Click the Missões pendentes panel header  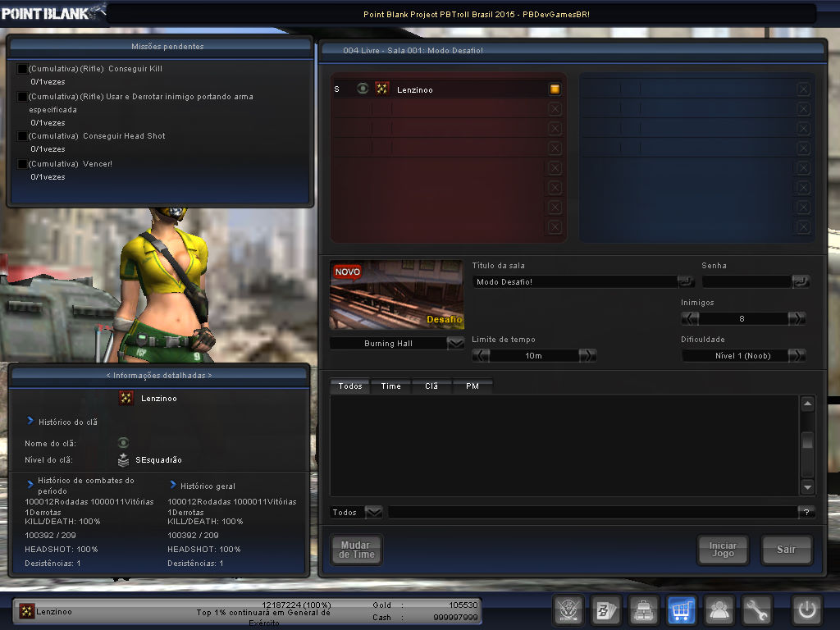tap(160, 46)
